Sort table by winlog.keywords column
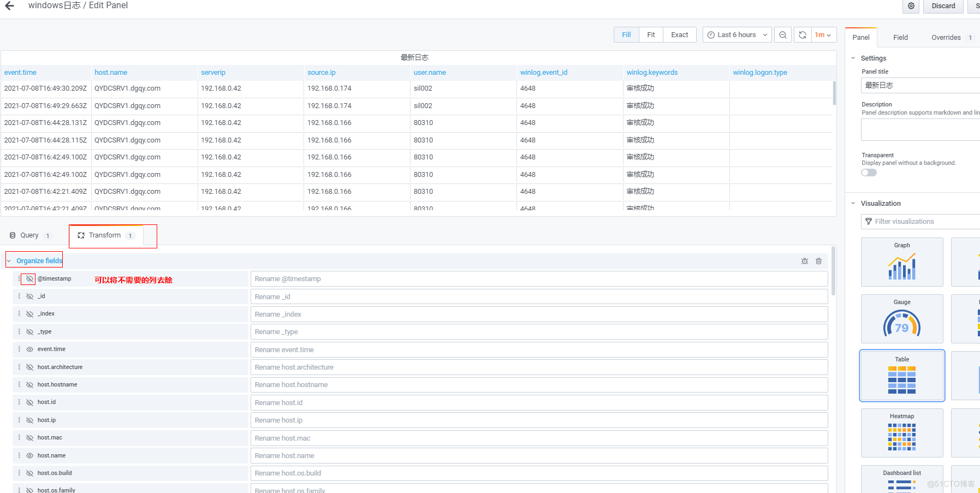This screenshot has height=493, width=980. click(652, 73)
